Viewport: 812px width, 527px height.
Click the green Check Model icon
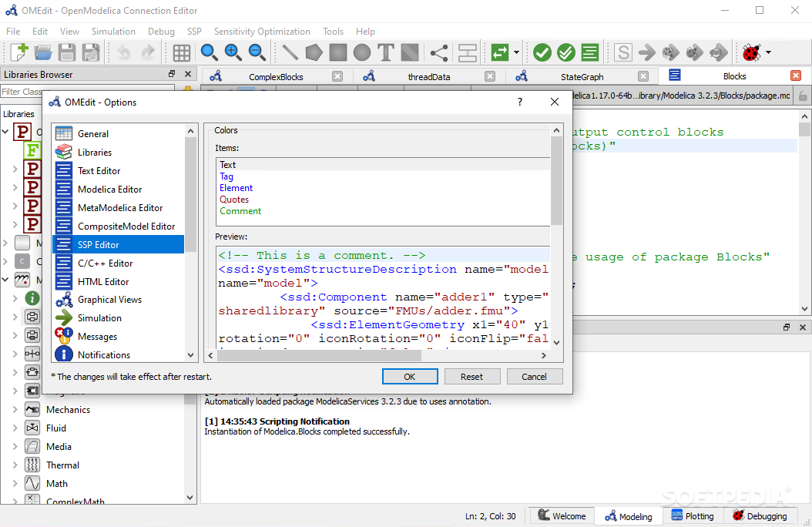(x=542, y=52)
